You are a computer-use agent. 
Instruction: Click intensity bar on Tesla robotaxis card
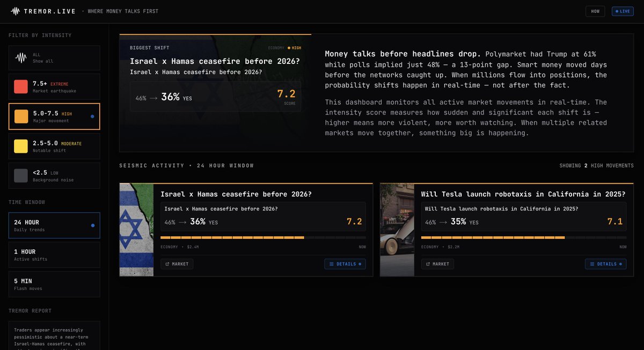pyautogui.click(x=524, y=237)
